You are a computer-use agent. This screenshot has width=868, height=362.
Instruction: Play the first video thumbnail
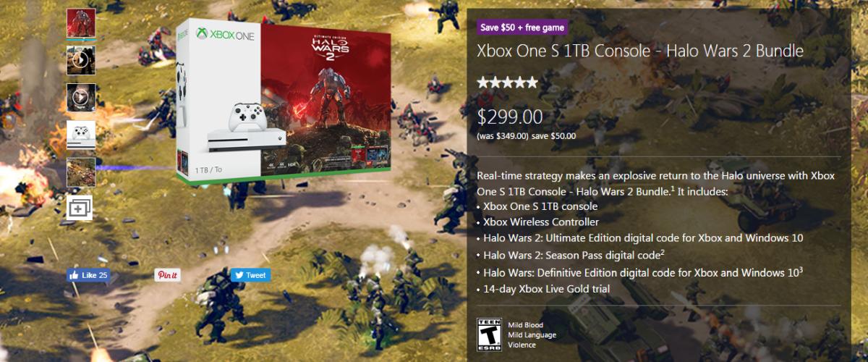pyautogui.click(x=81, y=60)
